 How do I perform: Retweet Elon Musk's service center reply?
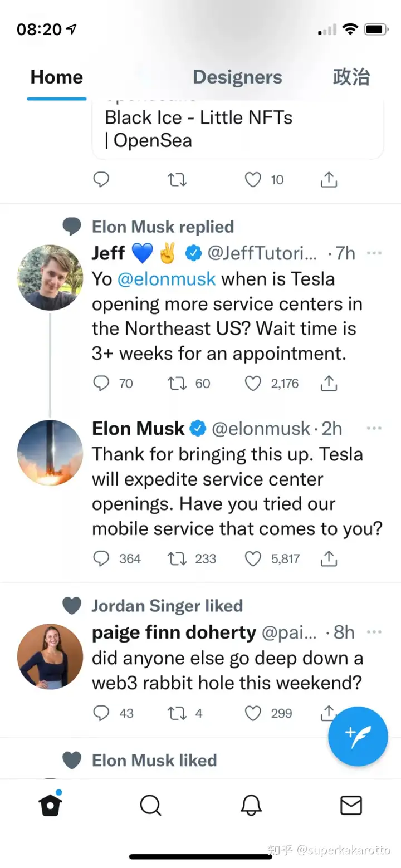coord(177,558)
